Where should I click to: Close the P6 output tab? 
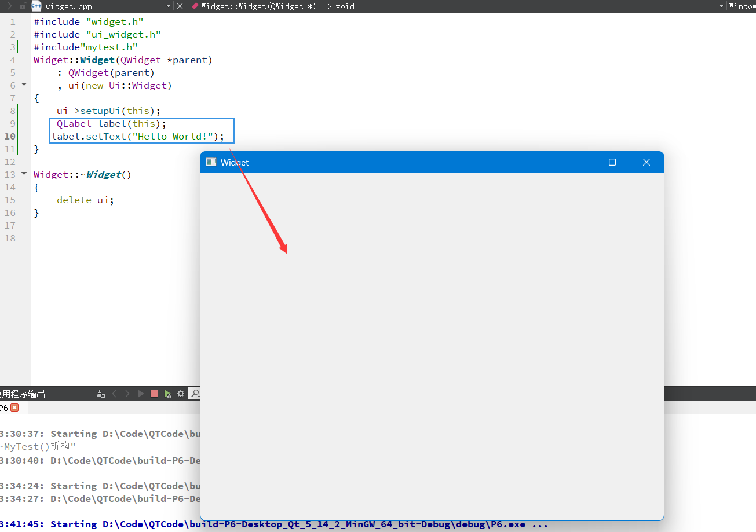point(15,408)
